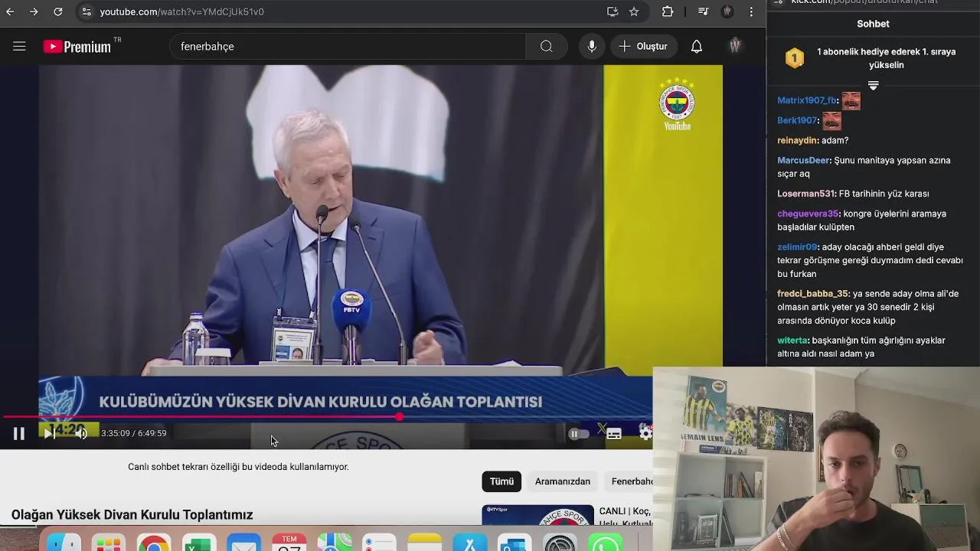
Task: Mute video with speaker icon
Action: point(80,434)
